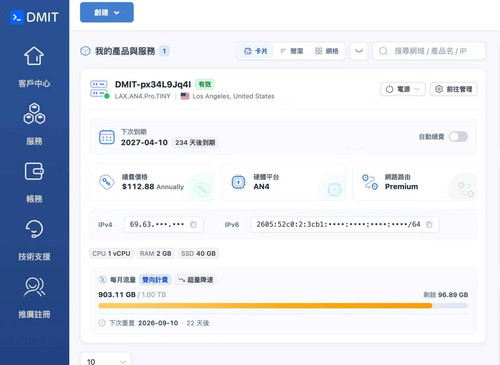Expand the chevron filter dropdown beside view tabs

pos(359,51)
